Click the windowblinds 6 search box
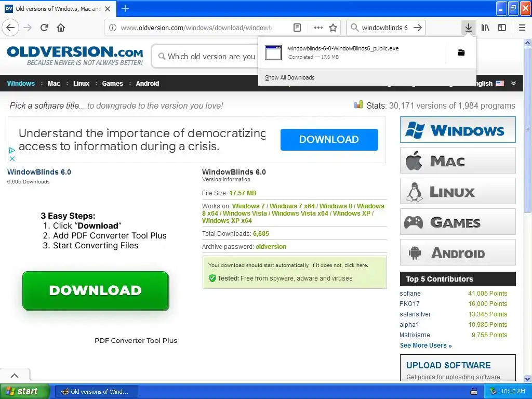 tap(385, 28)
